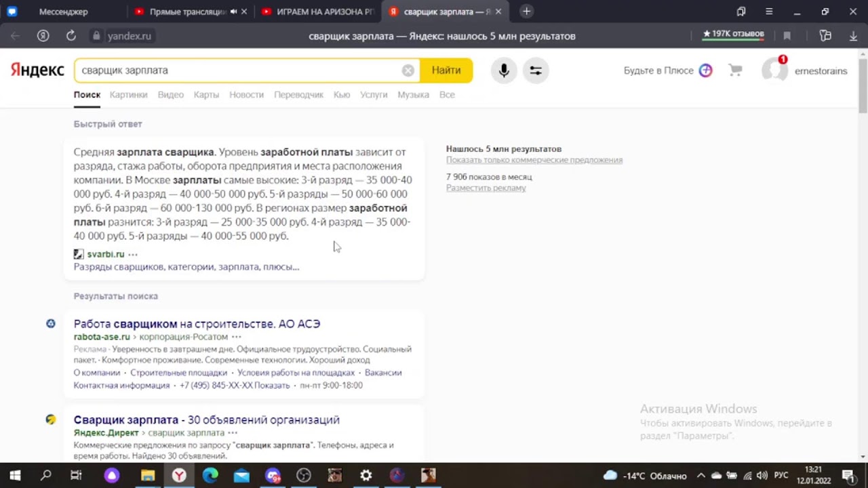The width and height of the screenshot is (868, 488).
Task: Switch to the Кью tab
Action: (x=342, y=95)
